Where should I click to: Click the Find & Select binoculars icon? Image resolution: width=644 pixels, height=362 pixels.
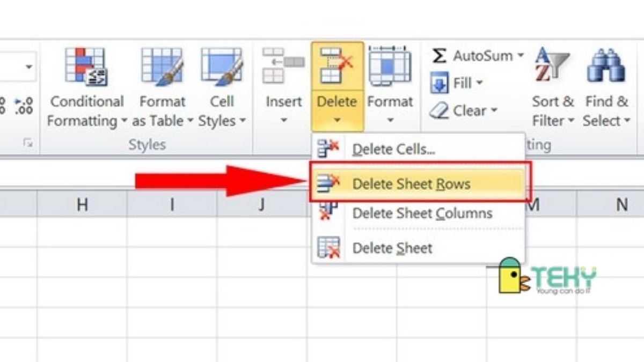pyautogui.click(x=606, y=67)
